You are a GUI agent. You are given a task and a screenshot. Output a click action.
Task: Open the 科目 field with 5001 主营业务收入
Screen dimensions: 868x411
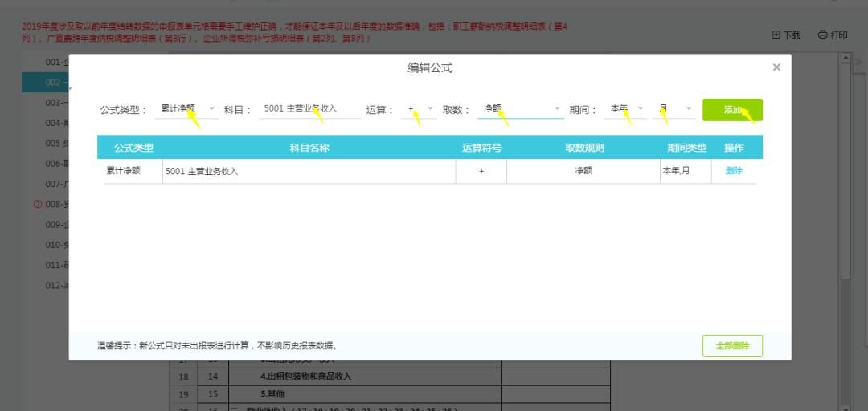309,109
